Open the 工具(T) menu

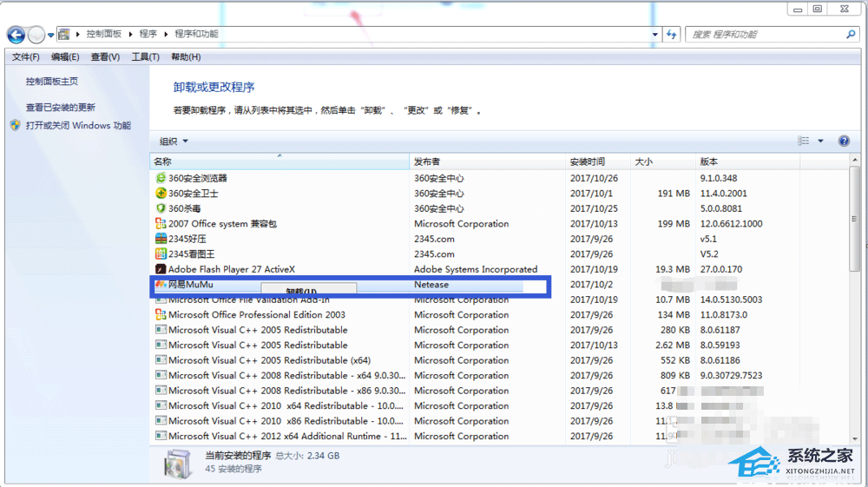click(x=145, y=57)
